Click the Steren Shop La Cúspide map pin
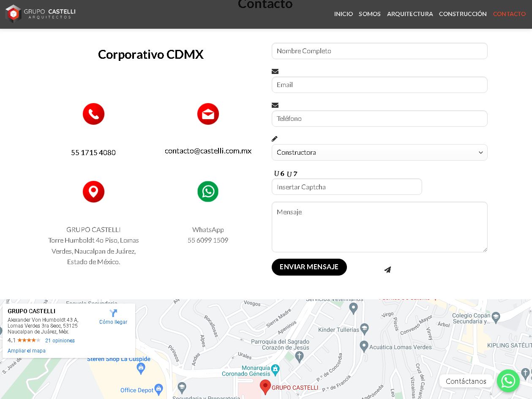The image size is (532, 399). tap(141, 369)
